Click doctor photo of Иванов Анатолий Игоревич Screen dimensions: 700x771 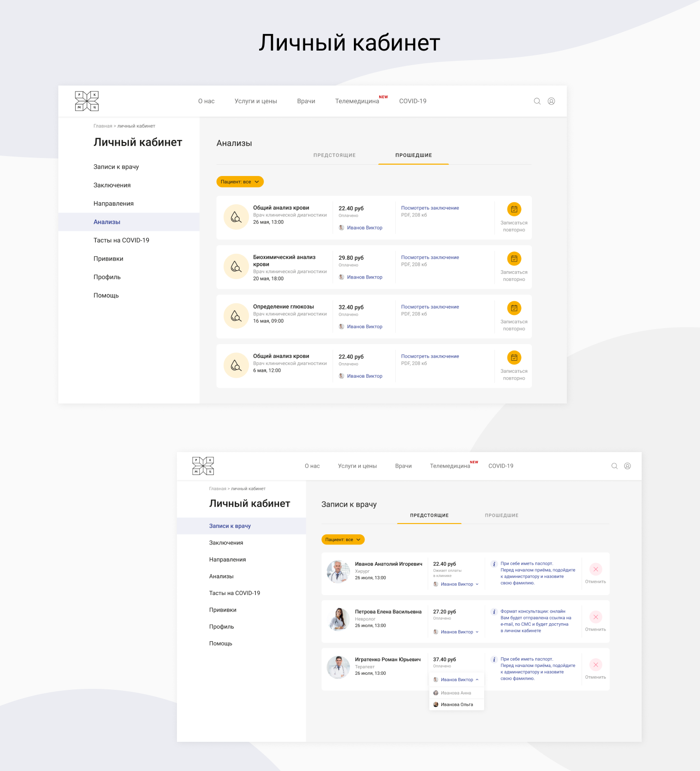(338, 572)
